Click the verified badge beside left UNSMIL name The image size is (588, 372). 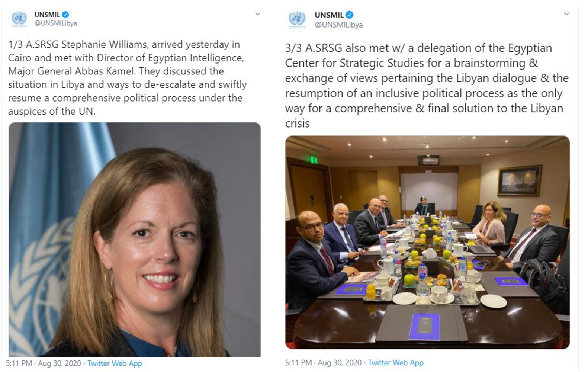click(65, 15)
